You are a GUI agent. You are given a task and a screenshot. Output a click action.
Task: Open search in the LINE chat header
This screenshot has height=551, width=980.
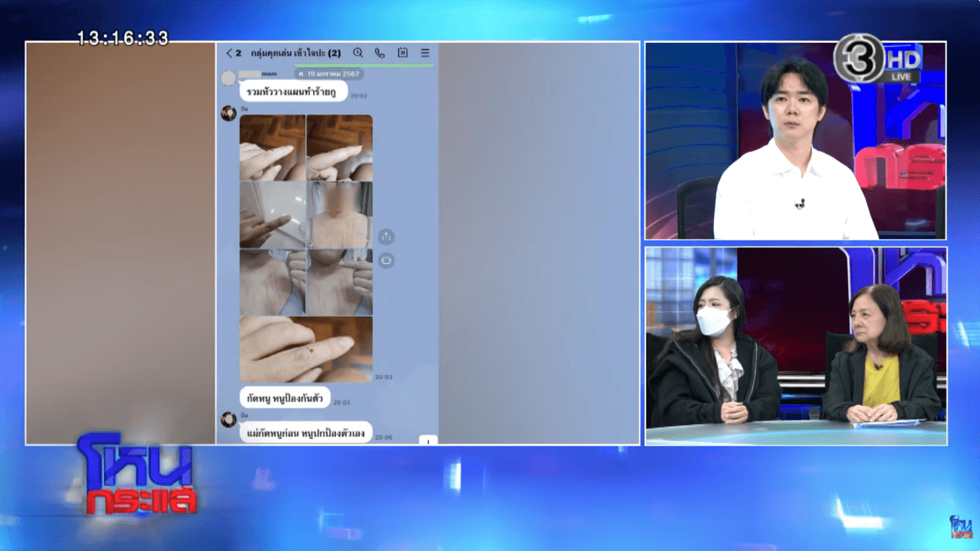[x=358, y=54]
